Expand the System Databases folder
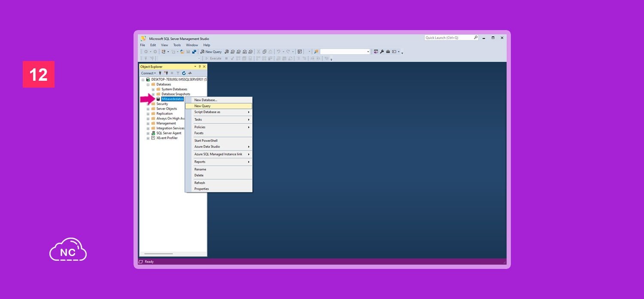This screenshot has width=644, height=299. pos(153,89)
